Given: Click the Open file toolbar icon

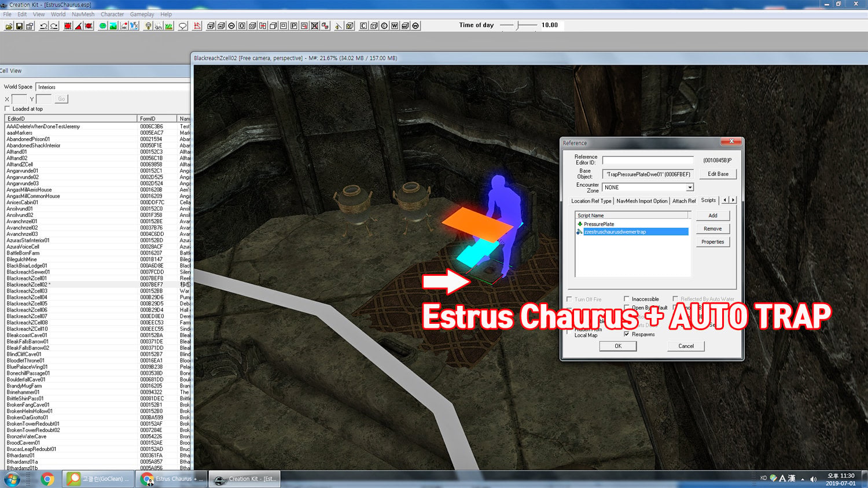Looking at the screenshot, I should click(9, 26).
